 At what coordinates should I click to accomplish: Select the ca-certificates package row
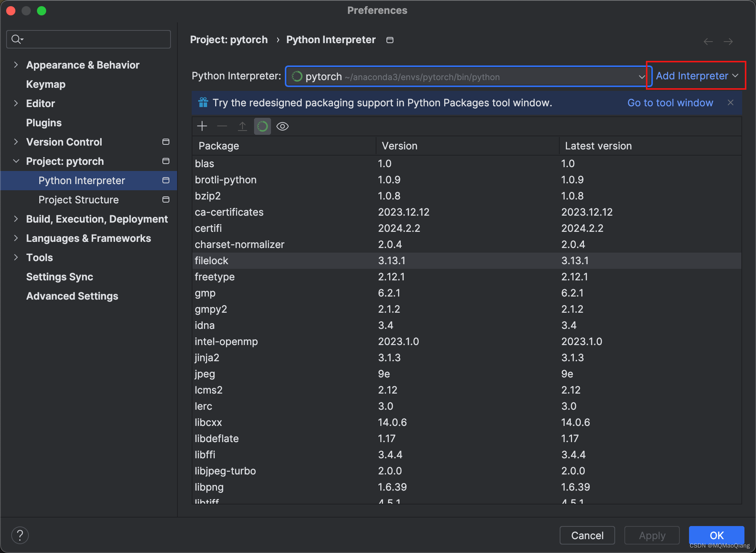point(467,212)
